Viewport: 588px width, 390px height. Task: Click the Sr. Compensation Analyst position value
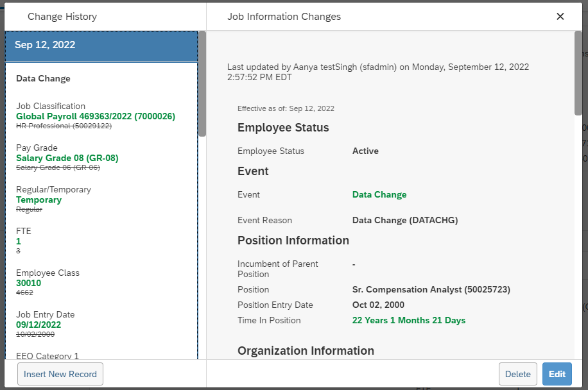[431, 289]
